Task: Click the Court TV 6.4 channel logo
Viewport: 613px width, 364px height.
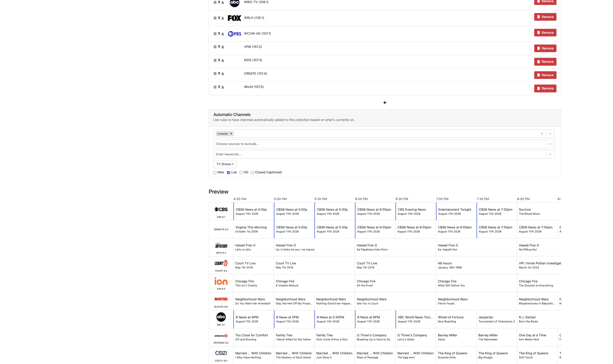Action: tap(221, 263)
